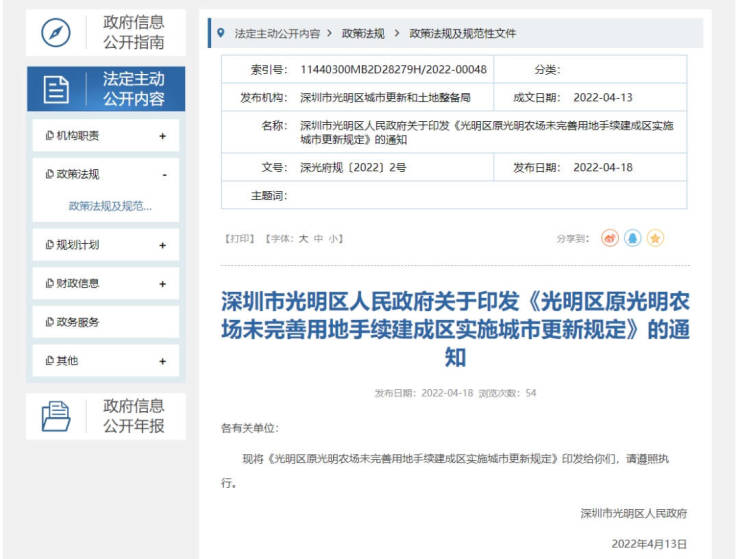Go to 法定主动公开内容 in breadcrumb
Screen dimensions: 740x559
(x=277, y=33)
